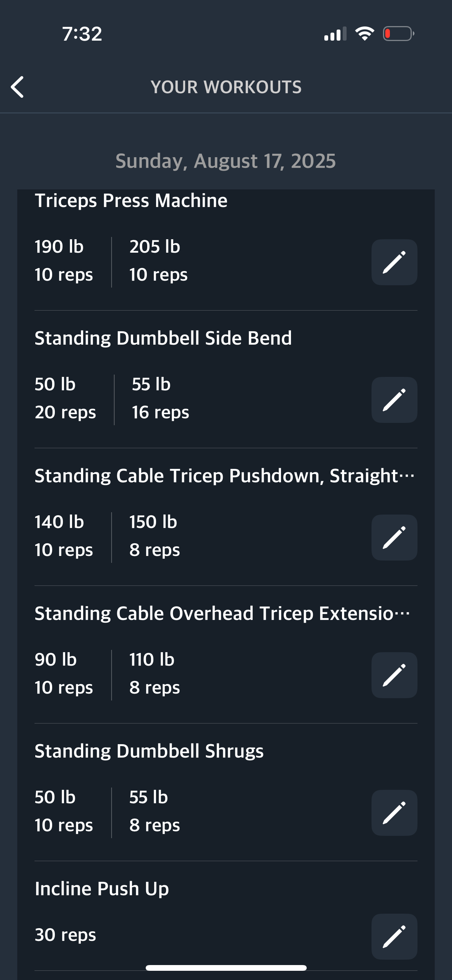Select the 90 lb 10 reps set
This screenshot has width=452, height=980.
[64, 674]
